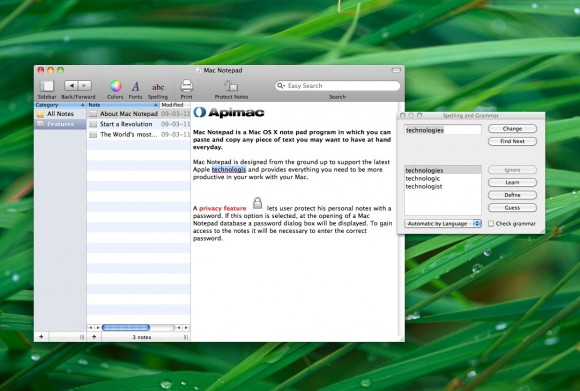Select the Features category
The image size is (580, 391).
click(60, 124)
